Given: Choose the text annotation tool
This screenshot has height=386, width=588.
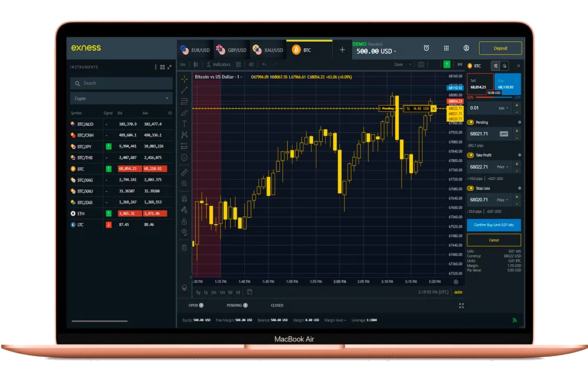Looking at the screenshot, I should click(184, 123).
